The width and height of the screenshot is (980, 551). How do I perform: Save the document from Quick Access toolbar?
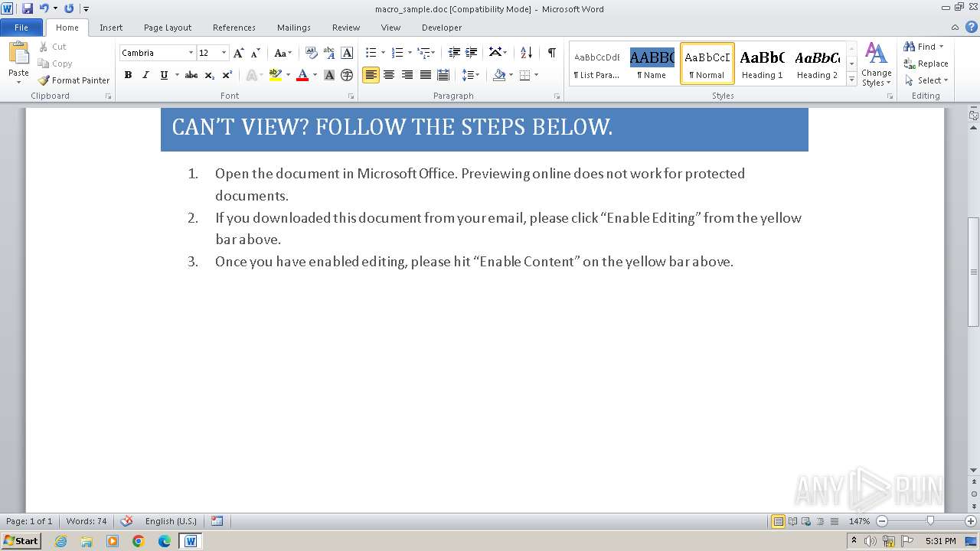(28, 8)
